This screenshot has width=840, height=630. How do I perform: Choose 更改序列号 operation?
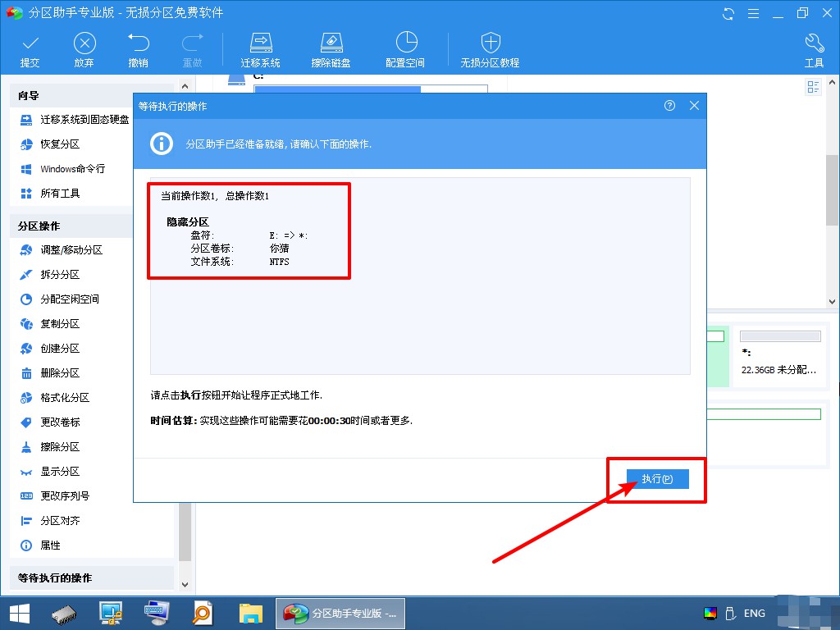click(x=55, y=496)
